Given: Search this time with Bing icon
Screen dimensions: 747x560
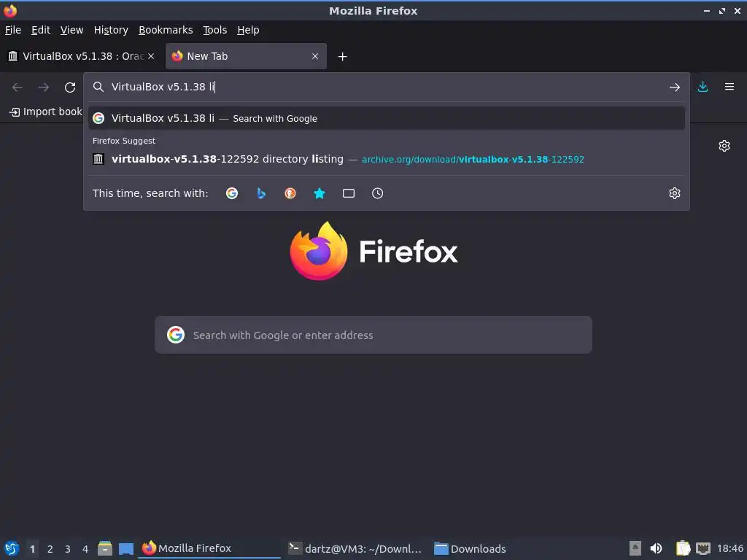Looking at the screenshot, I should tap(261, 193).
